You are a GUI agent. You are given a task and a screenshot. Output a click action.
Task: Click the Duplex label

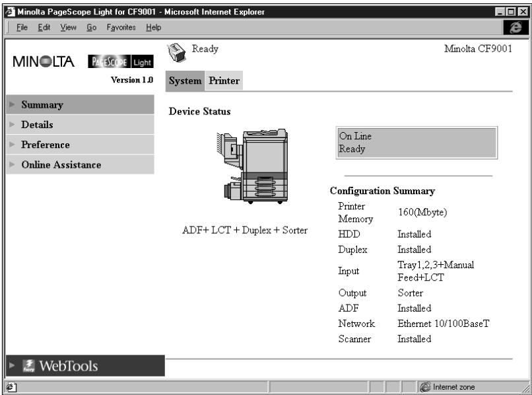pos(352,250)
